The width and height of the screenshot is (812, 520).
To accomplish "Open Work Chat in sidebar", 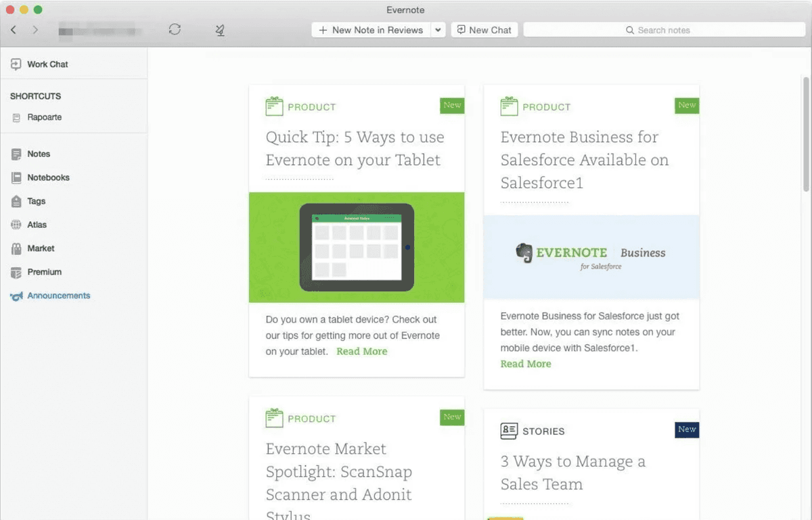I will click(47, 64).
